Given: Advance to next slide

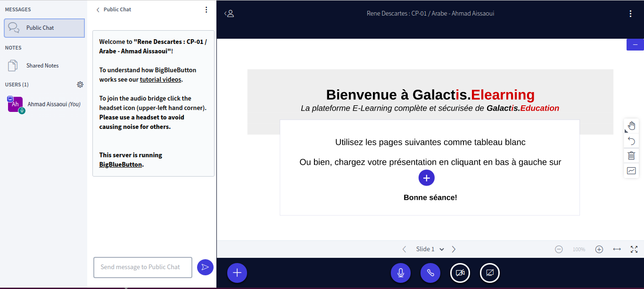Looking at the screenshot, I should [x=454, y=249].
